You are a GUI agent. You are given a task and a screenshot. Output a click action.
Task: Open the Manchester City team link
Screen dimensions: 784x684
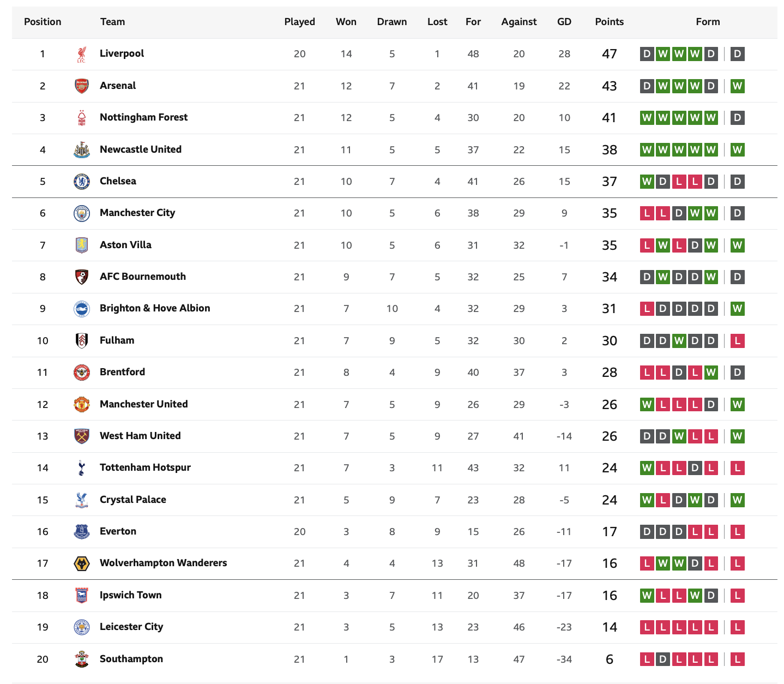coord(137,213)
